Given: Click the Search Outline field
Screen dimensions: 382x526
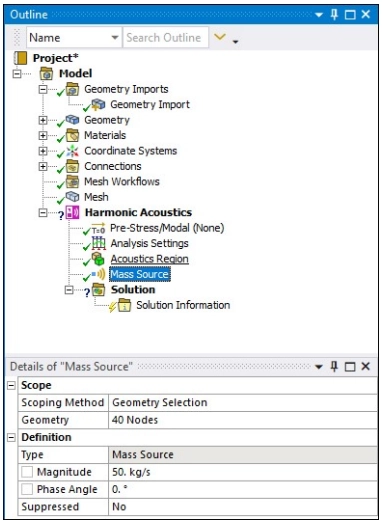Looking at the screenshot, I should 165,38.
